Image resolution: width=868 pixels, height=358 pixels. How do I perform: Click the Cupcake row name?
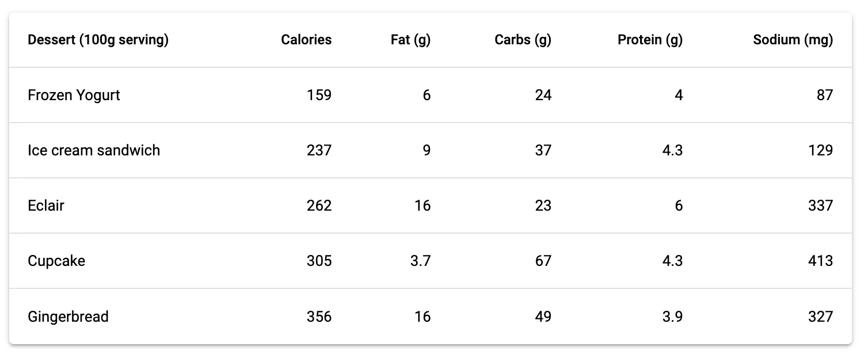tap(56, 261)
